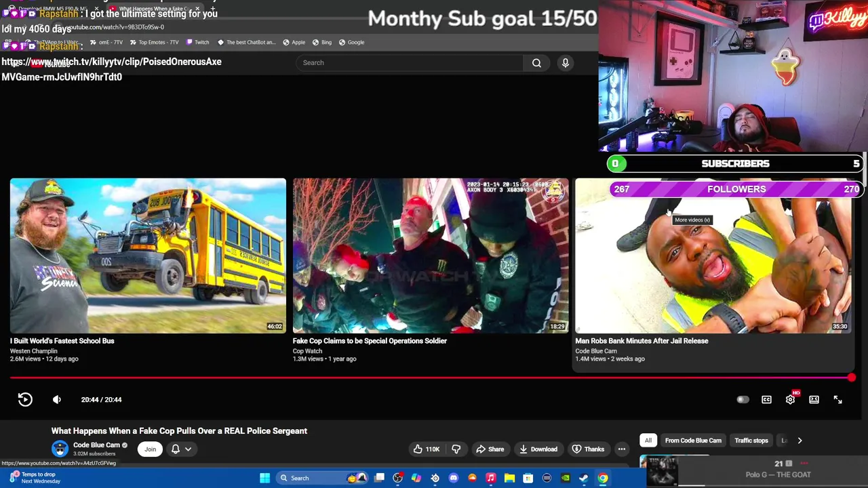Switch to the Download BMW M5 F90 browser tab

point(53,9)
